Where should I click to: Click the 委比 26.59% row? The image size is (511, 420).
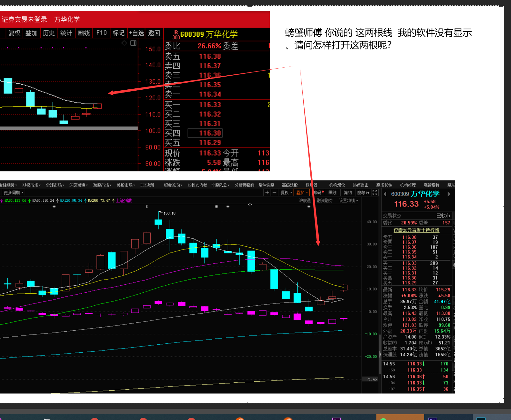[417, 223]
